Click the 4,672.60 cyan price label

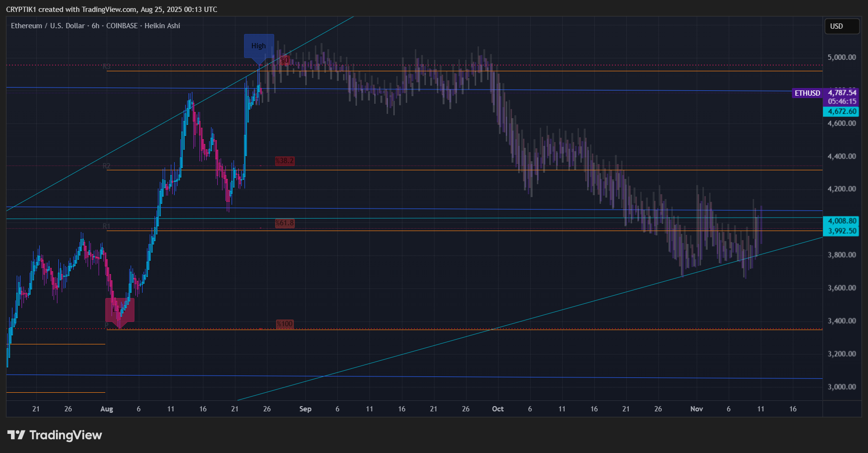point(841,111)
